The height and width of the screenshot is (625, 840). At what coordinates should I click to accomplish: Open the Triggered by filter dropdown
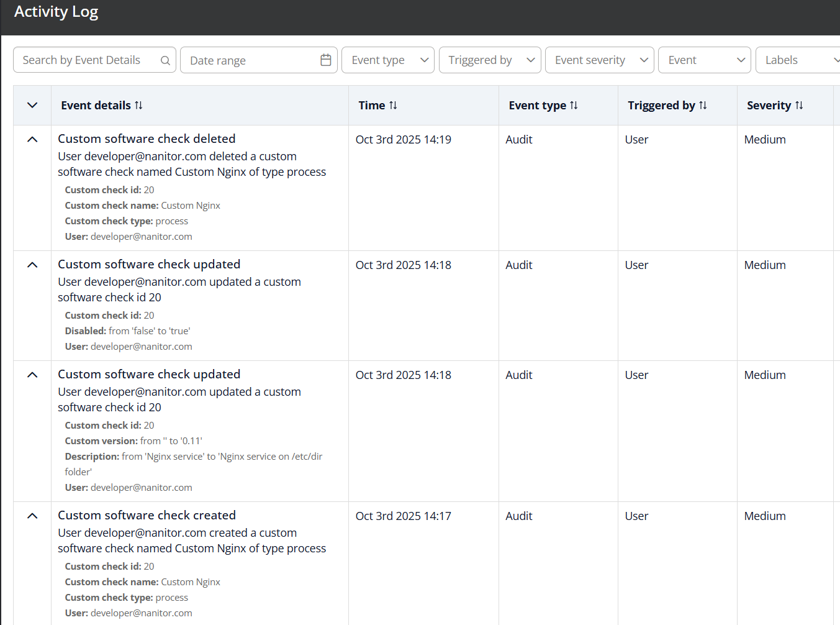490,60
